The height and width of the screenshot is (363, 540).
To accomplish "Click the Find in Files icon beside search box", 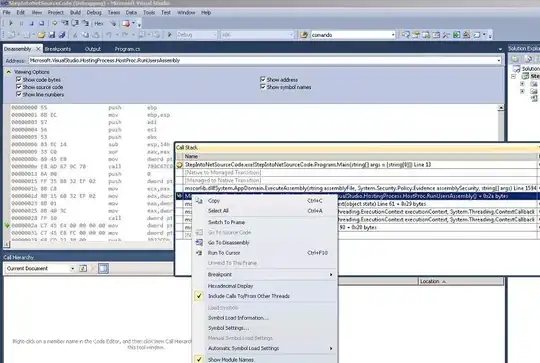I will [303, 35].
